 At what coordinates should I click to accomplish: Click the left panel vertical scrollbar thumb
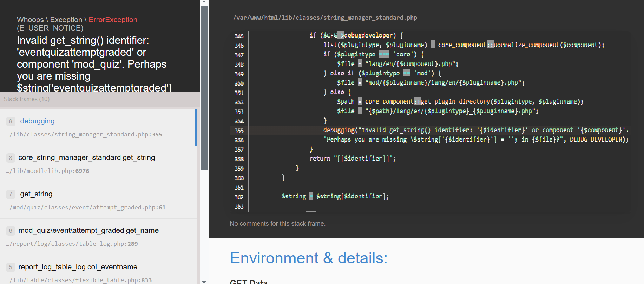pos(204,88)
